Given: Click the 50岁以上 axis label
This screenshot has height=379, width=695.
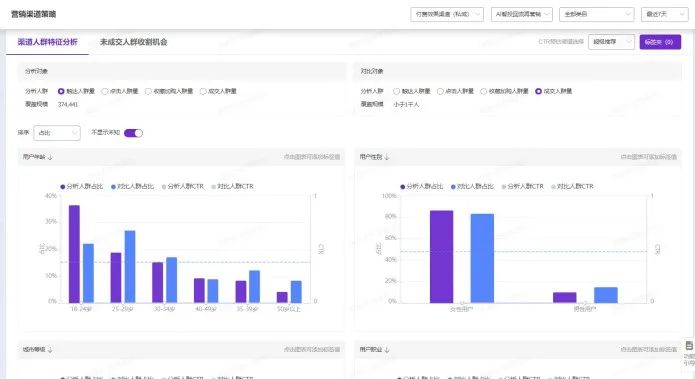Looking at the screenshot, I should 289,309.
